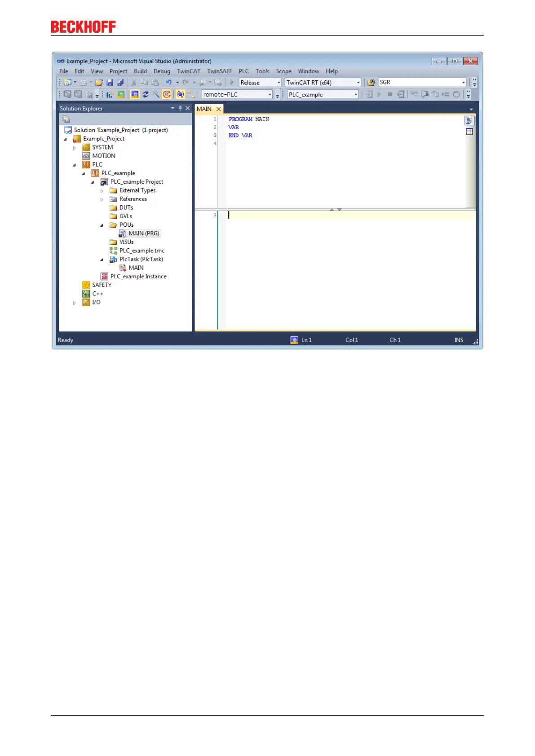Viewport: 535px width, 756px height.
Task: Select the VISUs folder
Action: 127,242
